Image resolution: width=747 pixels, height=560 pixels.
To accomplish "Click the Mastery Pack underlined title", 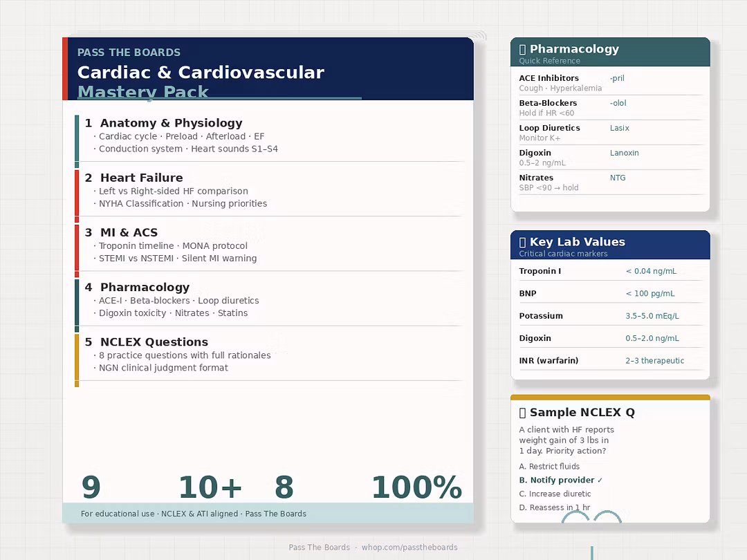I will click(x=143, y=91).
